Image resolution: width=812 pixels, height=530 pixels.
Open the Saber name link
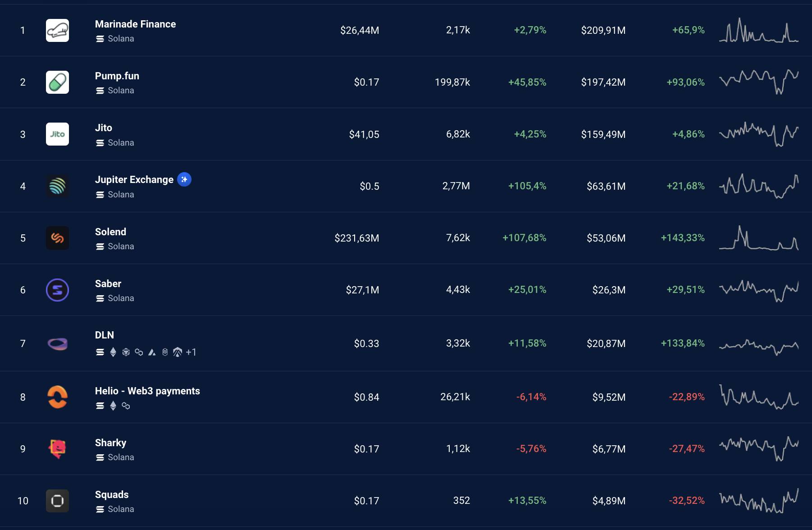(108, 283)
